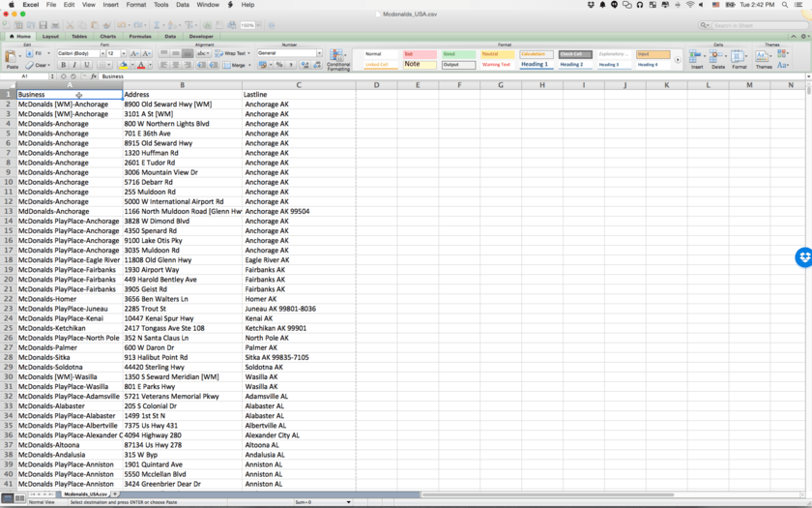The image size is (812, 508).
Task: Click the fx insert function icon
Action: pos(94,76)
